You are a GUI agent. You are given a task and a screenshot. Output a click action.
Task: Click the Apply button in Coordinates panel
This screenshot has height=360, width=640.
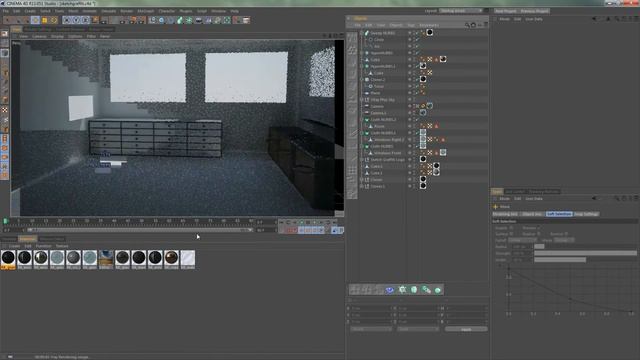466,329
